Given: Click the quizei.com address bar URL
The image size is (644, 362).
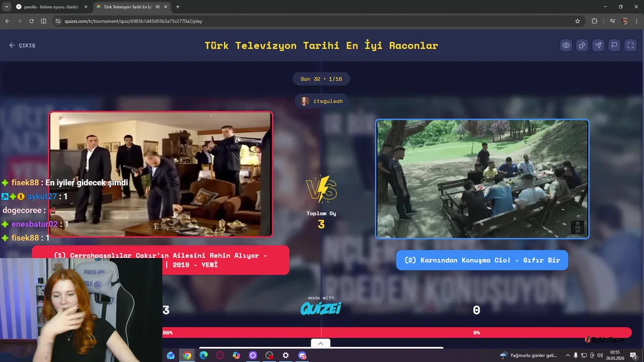Looking at the screenshot, I should point(133,21).
